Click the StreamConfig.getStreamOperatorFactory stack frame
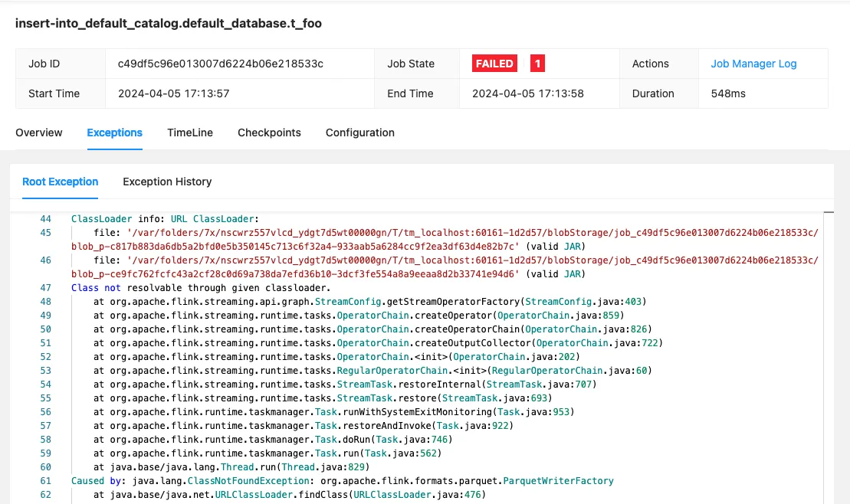The height and width of the screenshot is (504, 850). tap(366, 302)
